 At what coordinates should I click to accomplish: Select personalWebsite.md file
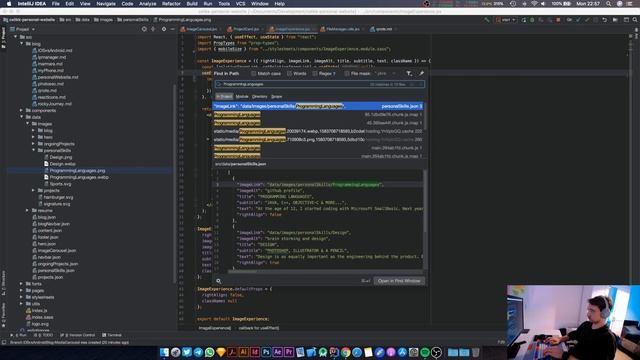point(58,77)
